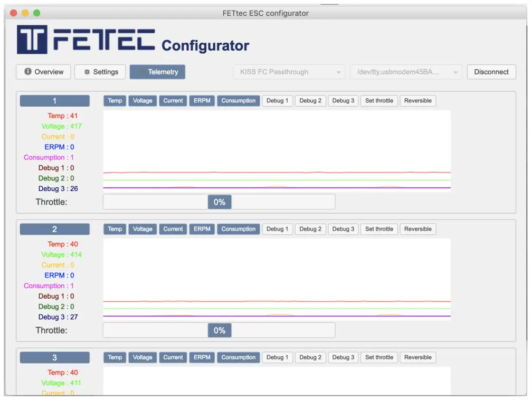Screen dimensions: 532x401
Task: Click ESC 1 'ERPM : 0' reading
Action: tap(59, 147)
